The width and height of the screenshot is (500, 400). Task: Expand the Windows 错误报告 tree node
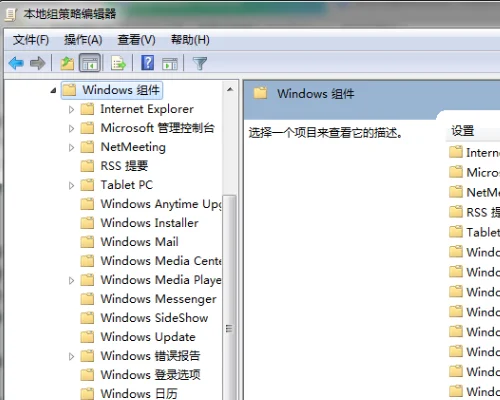point(71,356)
